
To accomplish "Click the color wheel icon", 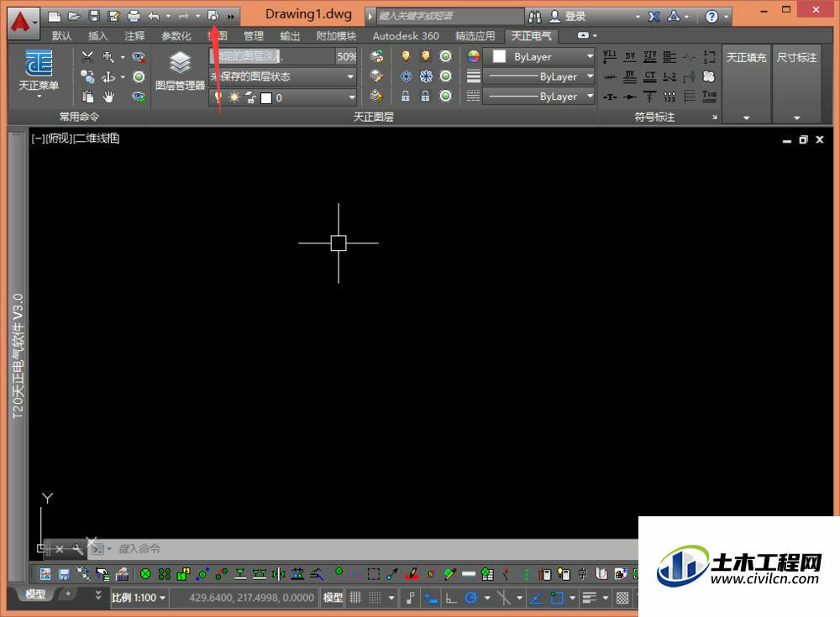I will tap(474, 56).
